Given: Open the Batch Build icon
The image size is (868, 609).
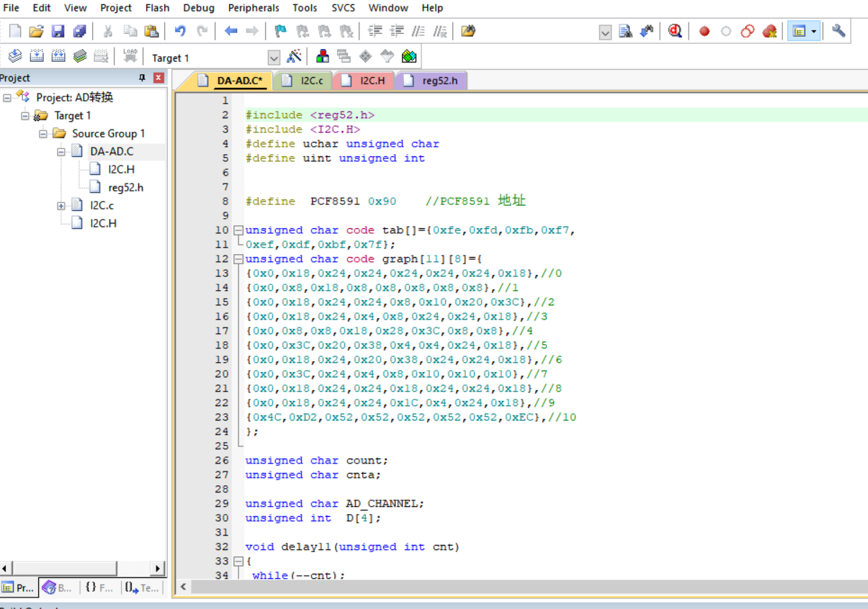Looking at the screenshot, I should pos(80,56).
